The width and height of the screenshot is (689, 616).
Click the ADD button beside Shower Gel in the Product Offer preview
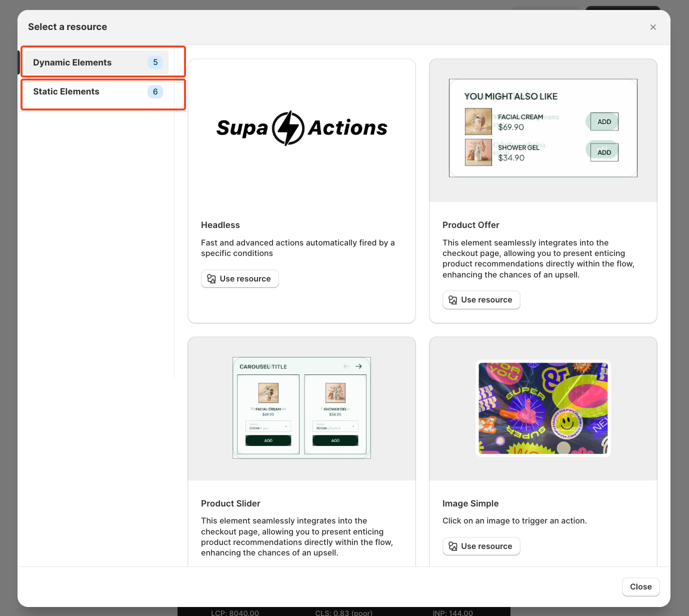[x=604, y=152]
